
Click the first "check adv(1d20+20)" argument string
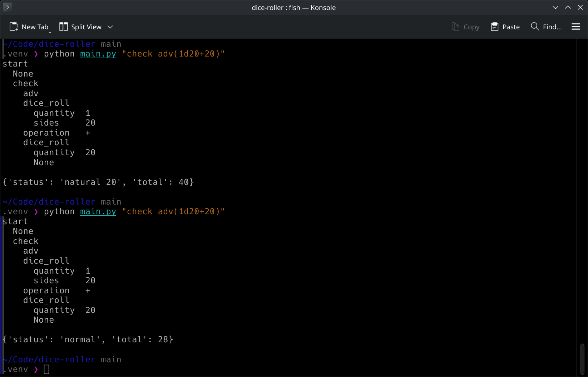pos(173,54)
